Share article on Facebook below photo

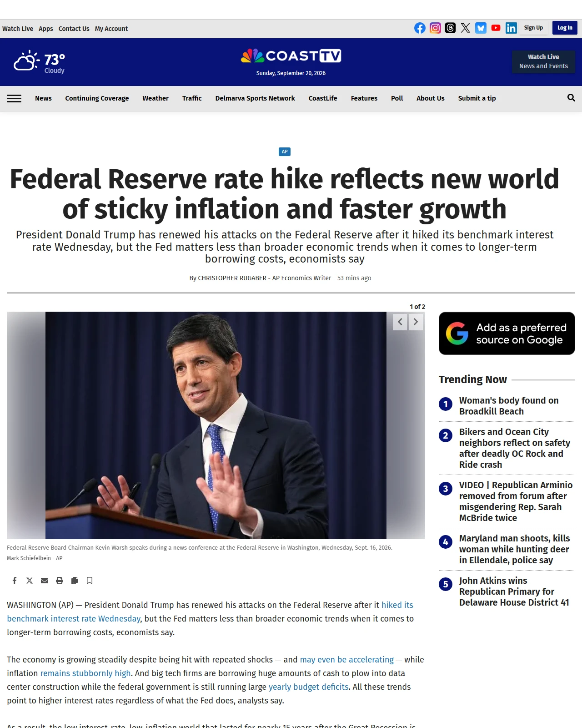coord(15,581)
